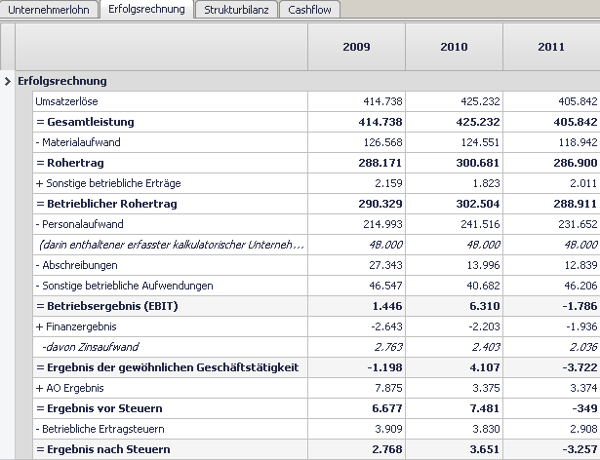Select Sonstige betriebliche Aufwendungen row label
The image size is (600, 460).
[x=124, y=286]
